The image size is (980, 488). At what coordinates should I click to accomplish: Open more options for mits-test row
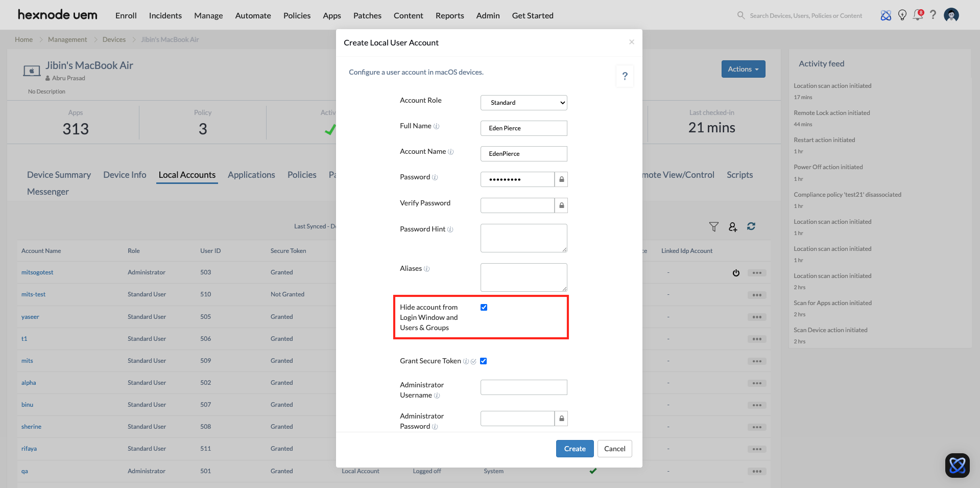tap(756, 295)
